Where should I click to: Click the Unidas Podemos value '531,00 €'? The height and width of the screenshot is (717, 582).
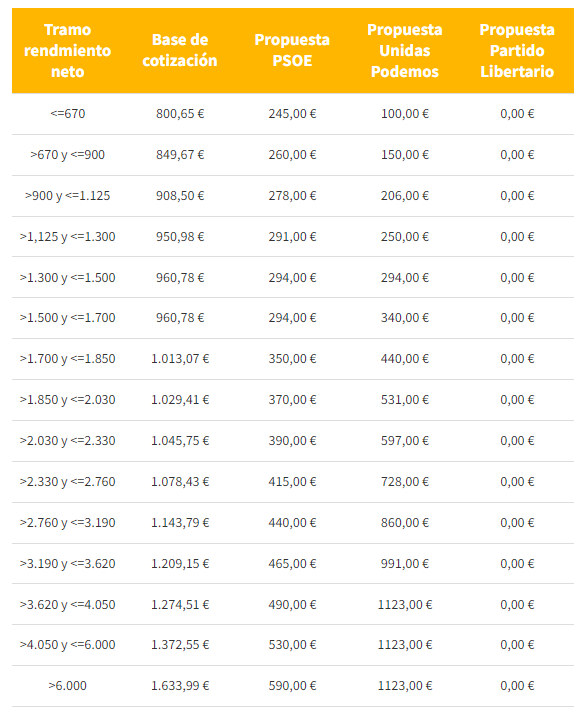405,400
